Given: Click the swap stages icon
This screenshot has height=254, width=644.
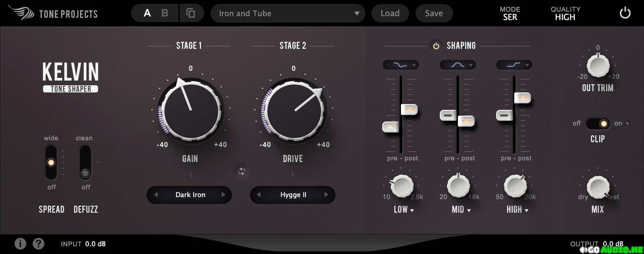Looking at the screenshot, I should (242, 171).
